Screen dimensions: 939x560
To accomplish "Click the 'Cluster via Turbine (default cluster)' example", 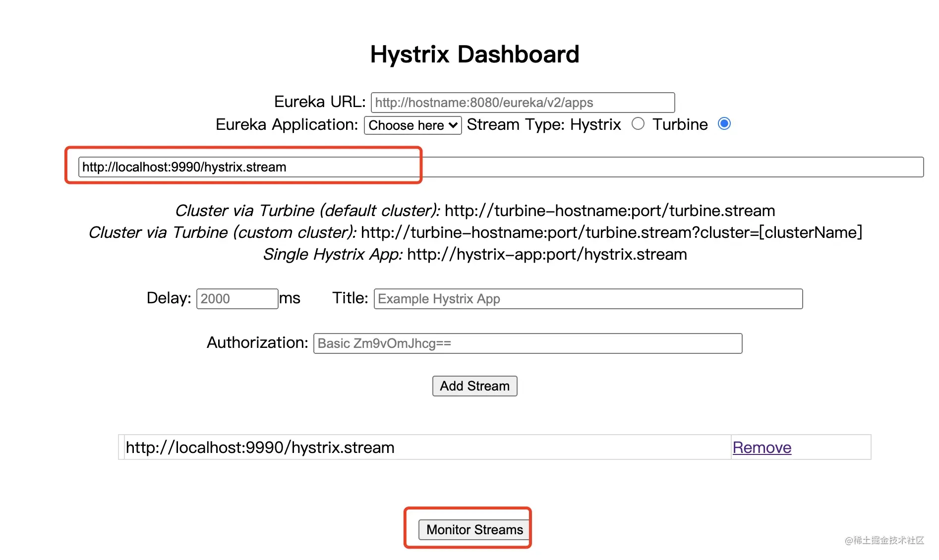I will pos(475,211).
